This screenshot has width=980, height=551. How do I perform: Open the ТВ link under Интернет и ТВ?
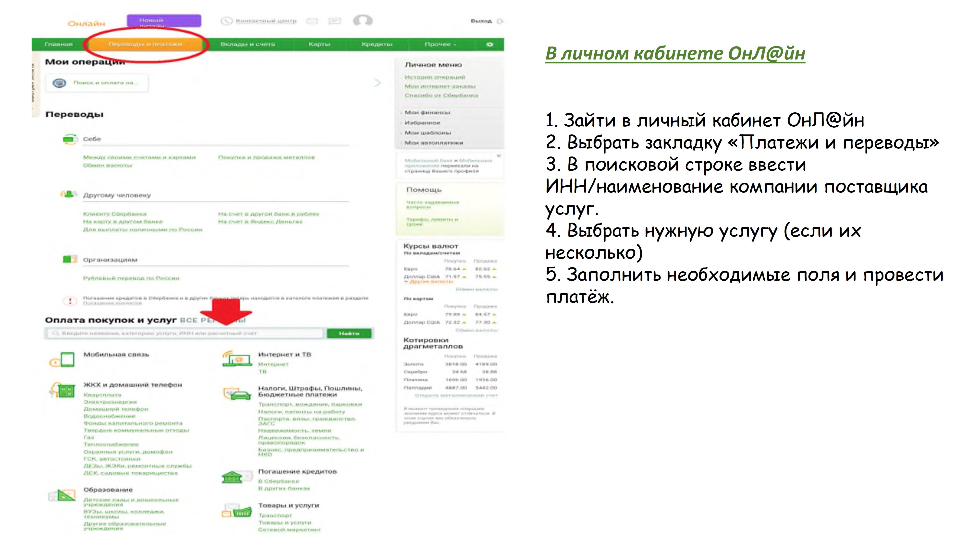[262, 371]
